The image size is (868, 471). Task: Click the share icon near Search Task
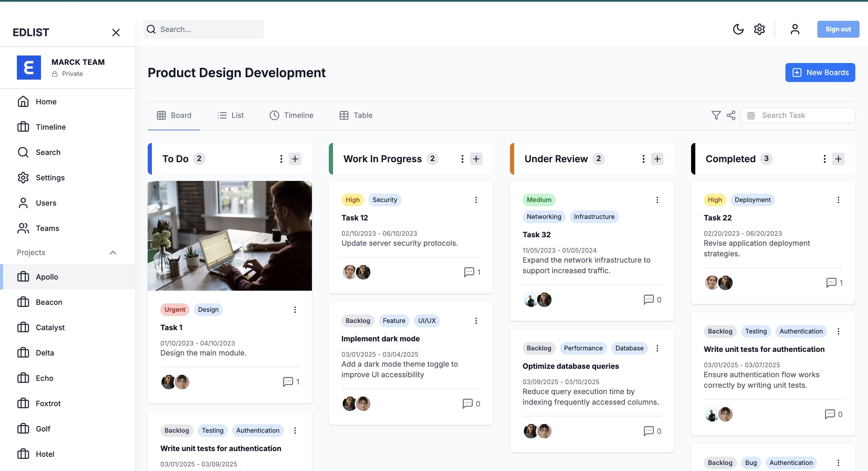(x=731, y=115)
